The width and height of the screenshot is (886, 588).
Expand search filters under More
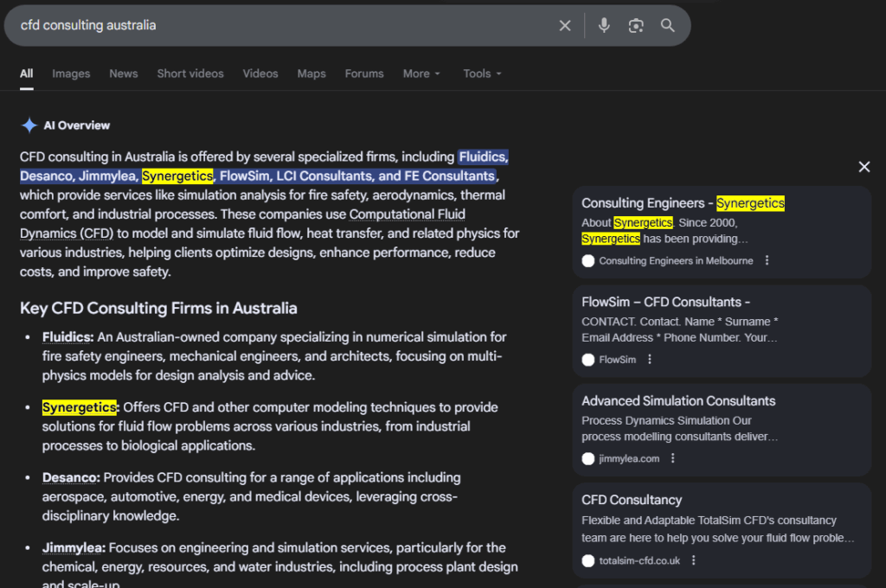click(x=421, y=73)
